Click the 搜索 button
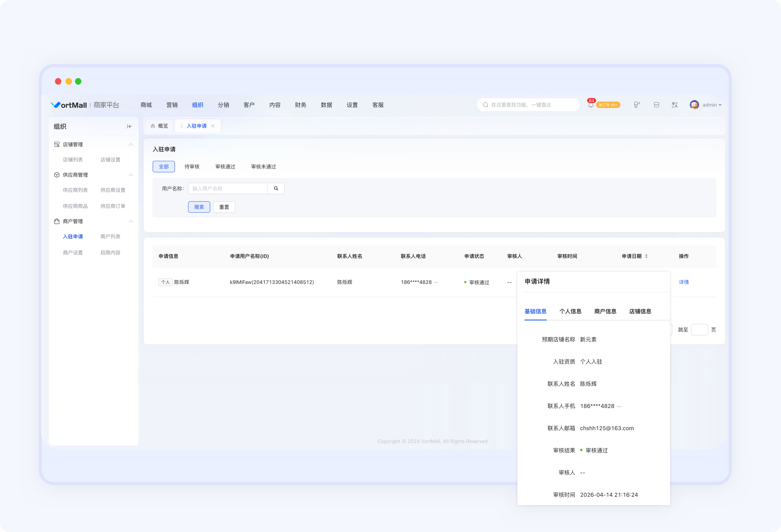 coord(199,207)
